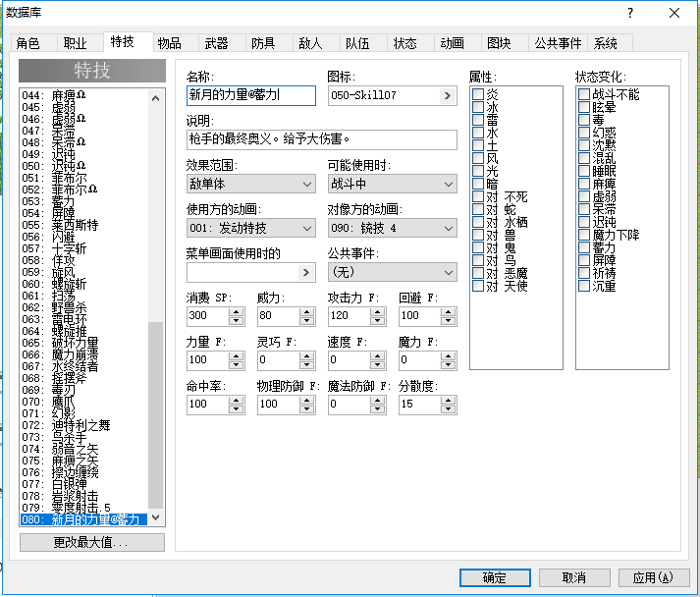Click the 确定 button
This screenshot has width=700, height=597.
point(495,577)
